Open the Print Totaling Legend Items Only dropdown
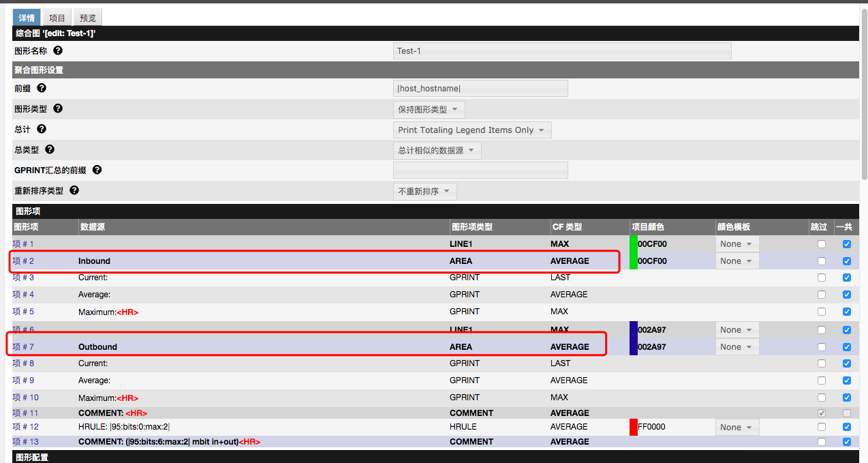Screen dimensions: 868x463 pos(472,130)
